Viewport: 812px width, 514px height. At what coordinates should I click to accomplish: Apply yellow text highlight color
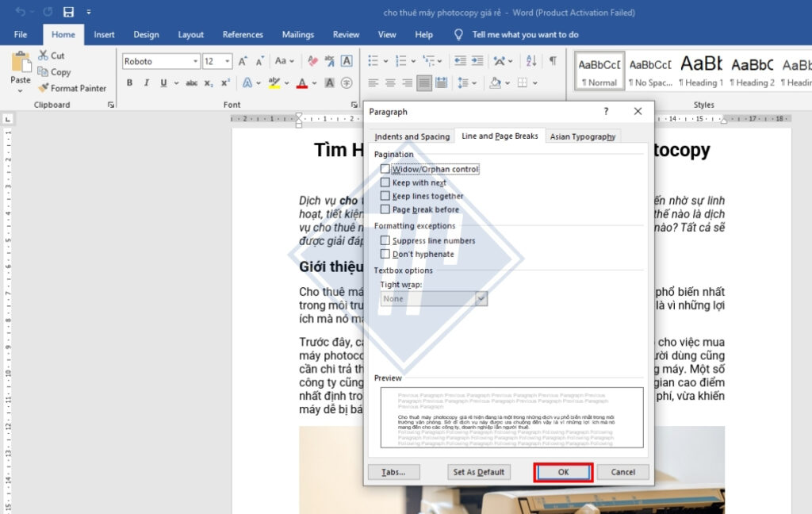coord(274,82)
